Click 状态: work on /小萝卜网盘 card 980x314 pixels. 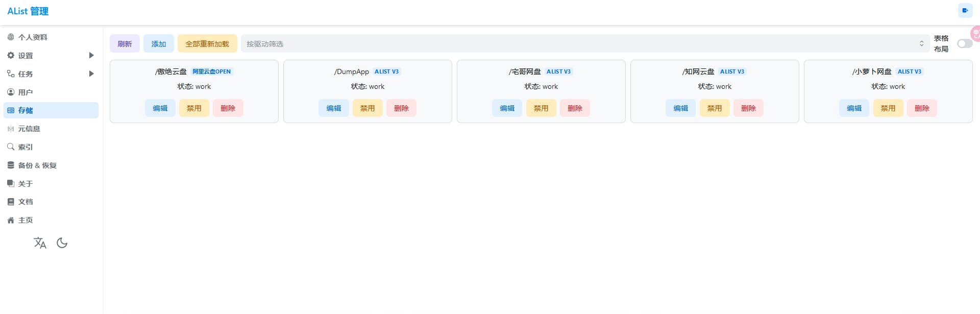[888, 86]
